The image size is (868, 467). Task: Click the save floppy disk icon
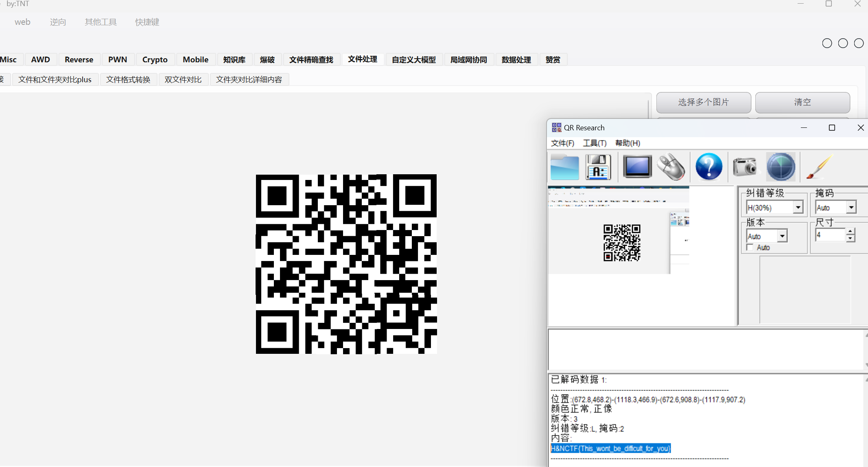(x=598, y=167)
